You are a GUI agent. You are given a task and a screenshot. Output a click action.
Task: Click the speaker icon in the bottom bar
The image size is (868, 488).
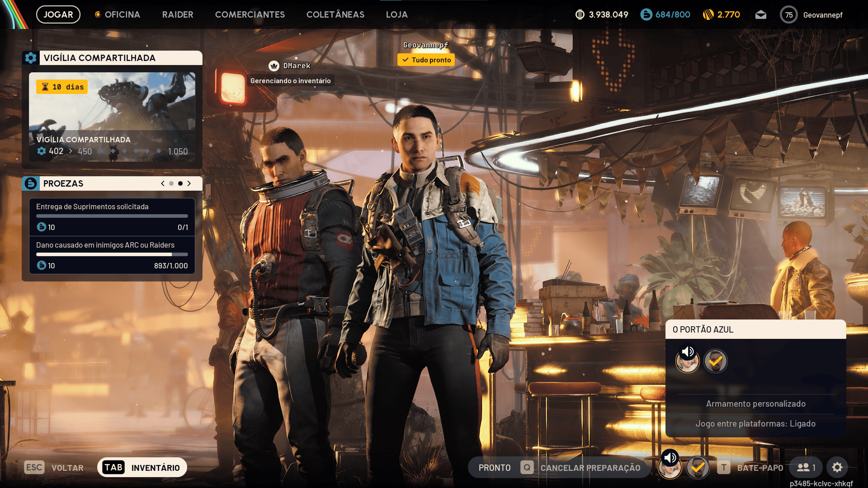click(x=670, y=458)
